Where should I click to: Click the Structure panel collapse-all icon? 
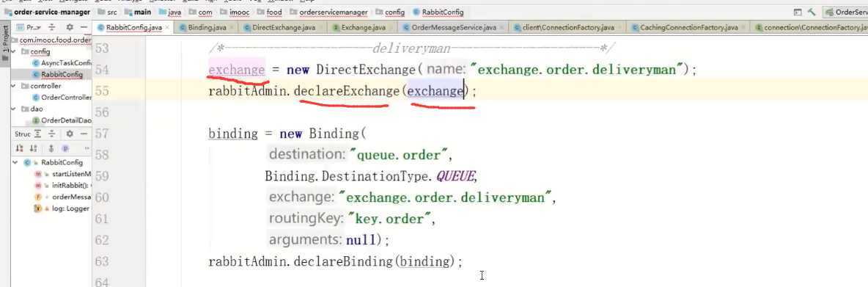coord(51,134)
